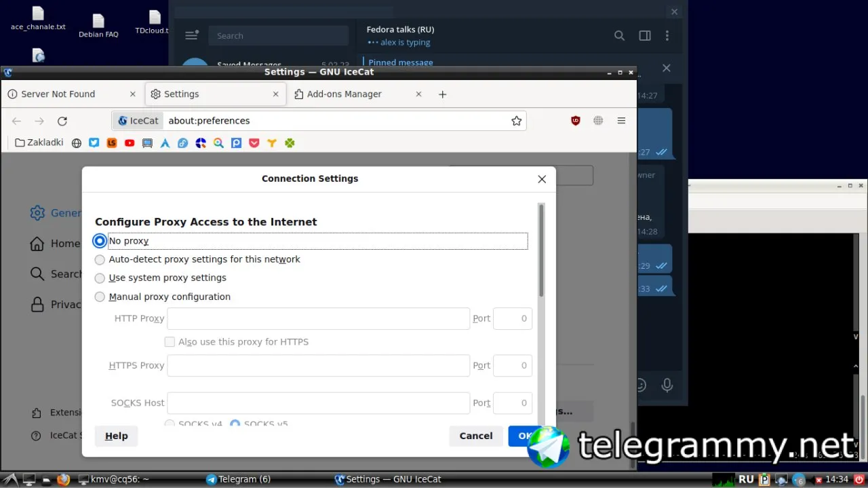Close the Add-ons Manager tab
868x488 pixels.
pos(418,94)
